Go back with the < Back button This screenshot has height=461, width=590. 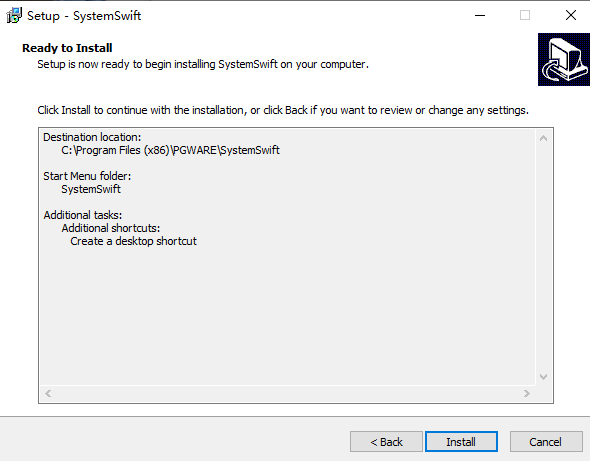tap(386, 441)
